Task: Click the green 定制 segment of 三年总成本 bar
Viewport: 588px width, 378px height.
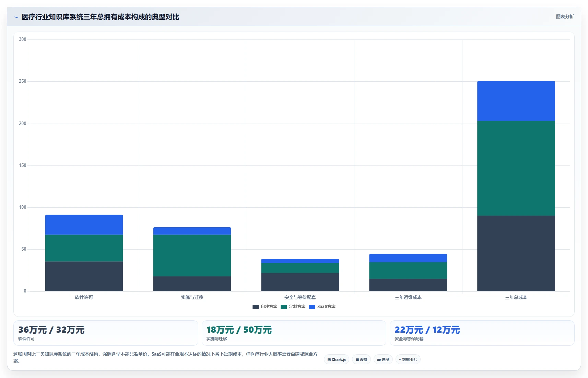Action: [x=516, y=168]
